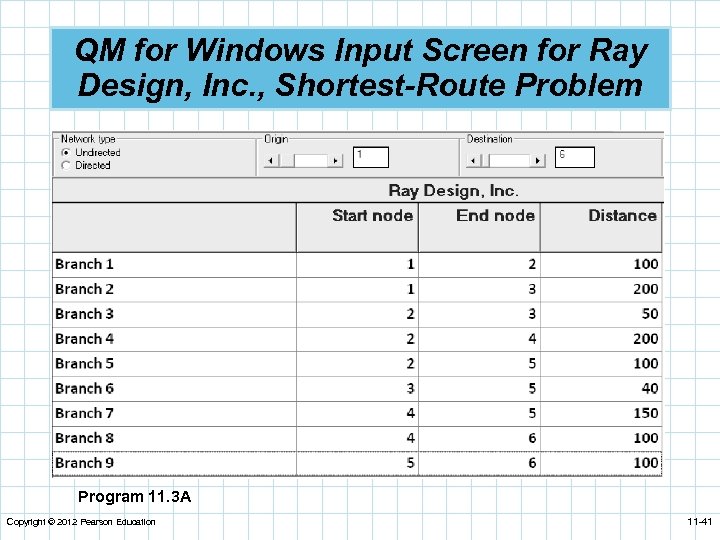The height and width of the screenshot is (540, 720).
Task: Click the Origin scrollbar left arrow
Action: point(271,161)
